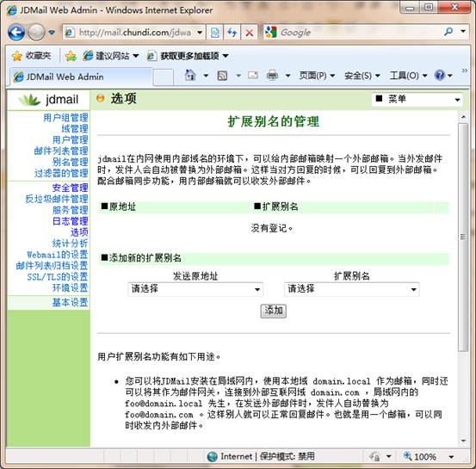476x469 pixels.
Task: Open 安全管理 in sidebar
Action: coord(70,188)
